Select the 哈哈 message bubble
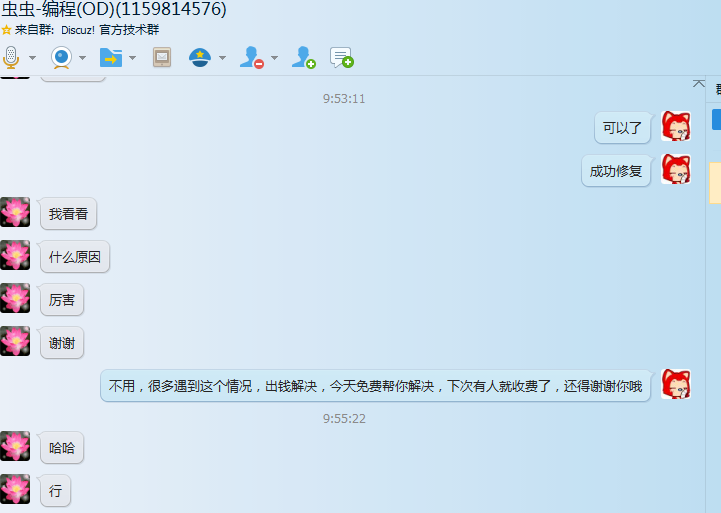The width and height of the screenshot is (721, 513). [62, 448]
